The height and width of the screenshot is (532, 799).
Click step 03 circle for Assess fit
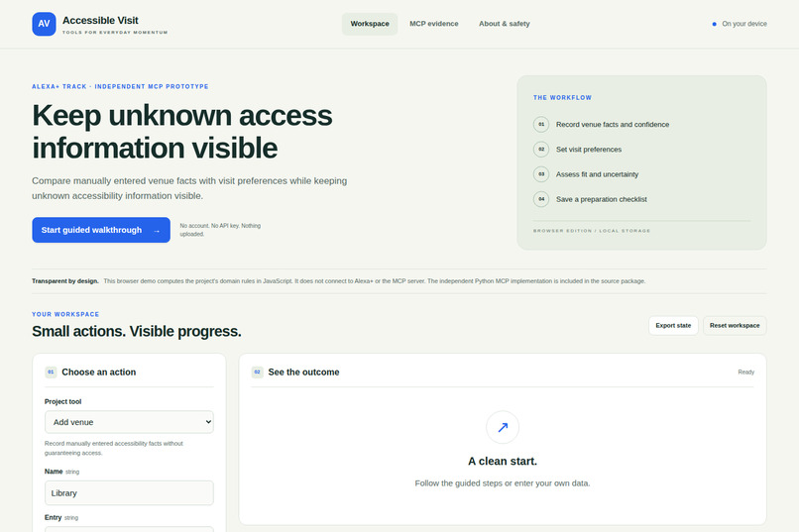(541, 174)
